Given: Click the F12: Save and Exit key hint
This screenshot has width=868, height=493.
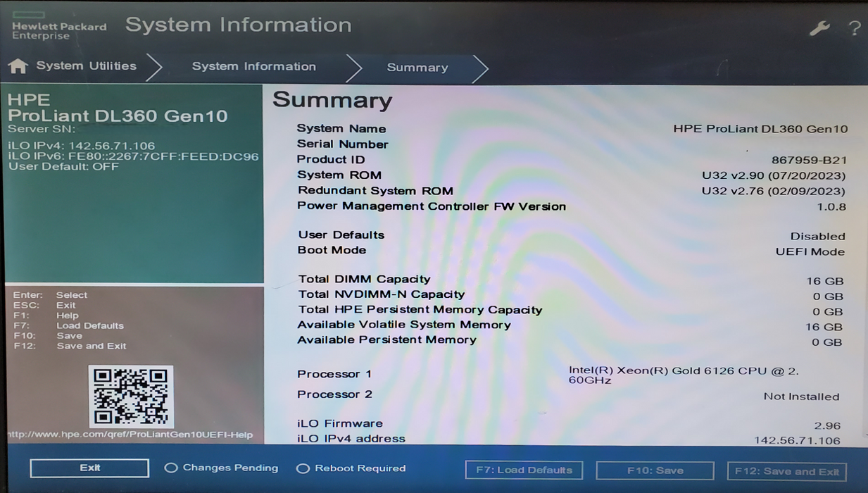Looking at the screenshot, I should (70, 346).
